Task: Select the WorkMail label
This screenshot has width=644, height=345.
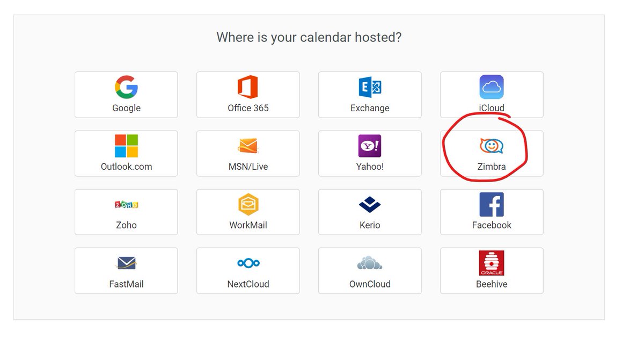Action: click(248, 225)
